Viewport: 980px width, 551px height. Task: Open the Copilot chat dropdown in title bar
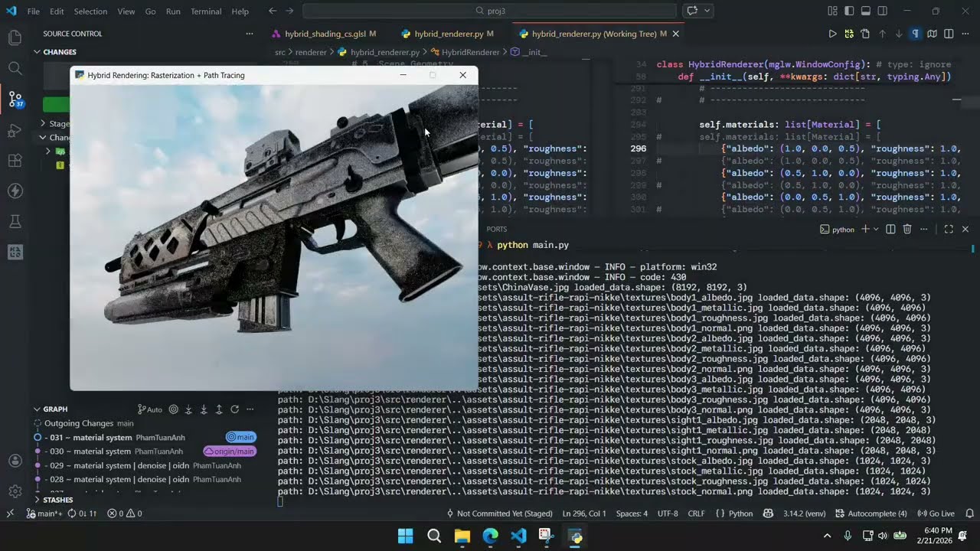[707, 11]
